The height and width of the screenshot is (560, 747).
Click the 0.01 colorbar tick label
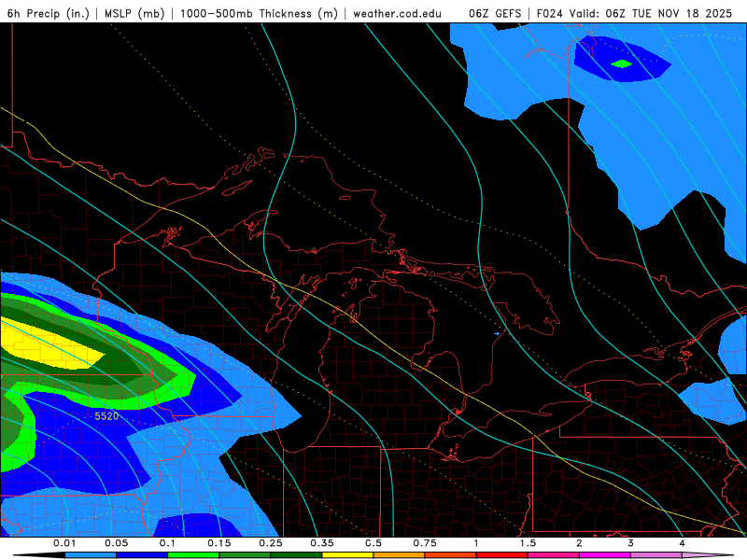64,543
